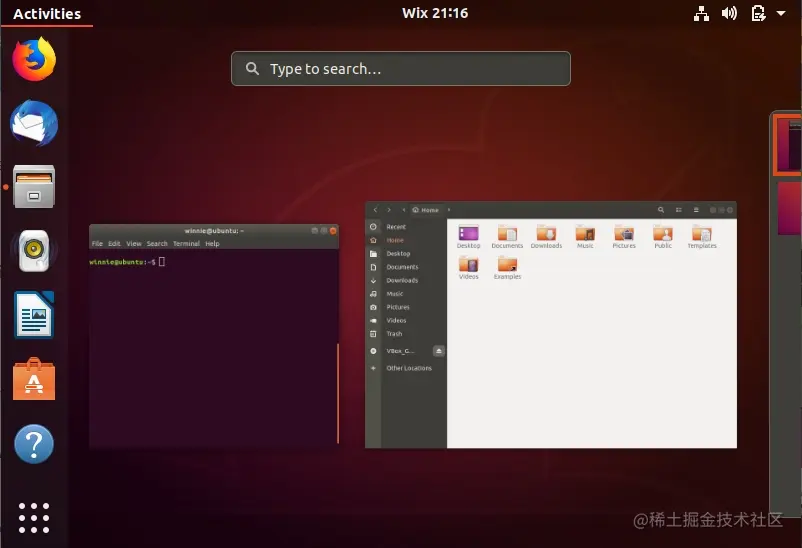This screenshot has width=802, height=548.
Task: Open Firefox from the dock
Action: pos(34,59)
